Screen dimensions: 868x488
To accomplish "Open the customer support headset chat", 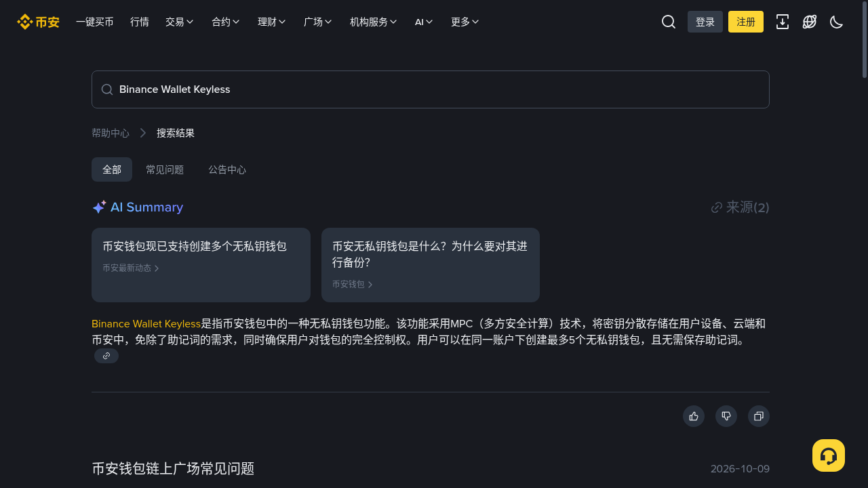I will coord(829,455).
